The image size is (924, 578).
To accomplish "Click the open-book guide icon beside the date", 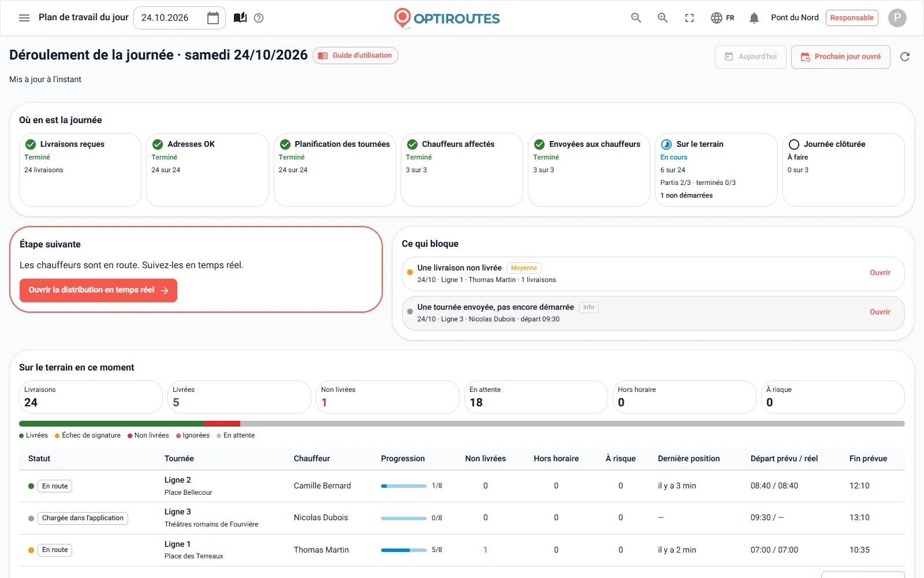I will click(240, 18).
